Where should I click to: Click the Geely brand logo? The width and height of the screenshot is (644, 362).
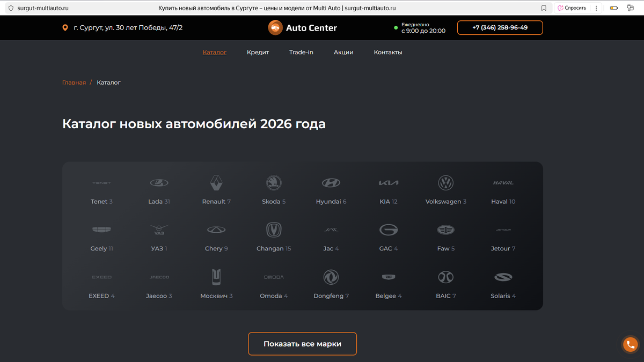click(101, 230)
